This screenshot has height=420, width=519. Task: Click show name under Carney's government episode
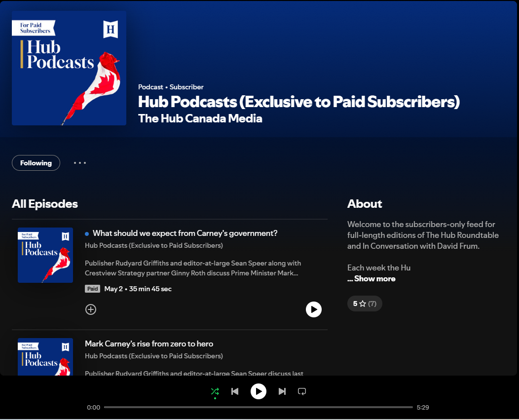(x=153, y=245)
